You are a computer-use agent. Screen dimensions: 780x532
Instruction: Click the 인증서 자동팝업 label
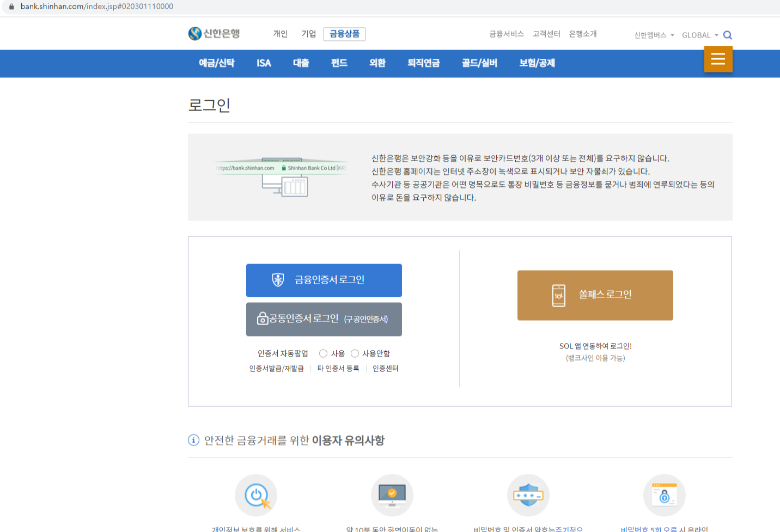(x=283, y=353)
